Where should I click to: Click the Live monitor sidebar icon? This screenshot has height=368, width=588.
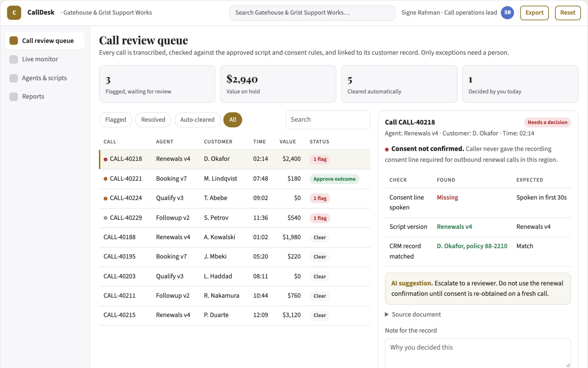[14, 59]
